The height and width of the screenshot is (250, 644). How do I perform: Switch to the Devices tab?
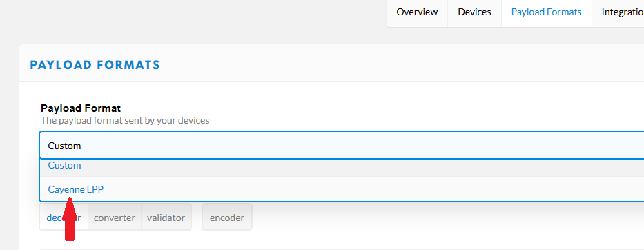(474, 12)
